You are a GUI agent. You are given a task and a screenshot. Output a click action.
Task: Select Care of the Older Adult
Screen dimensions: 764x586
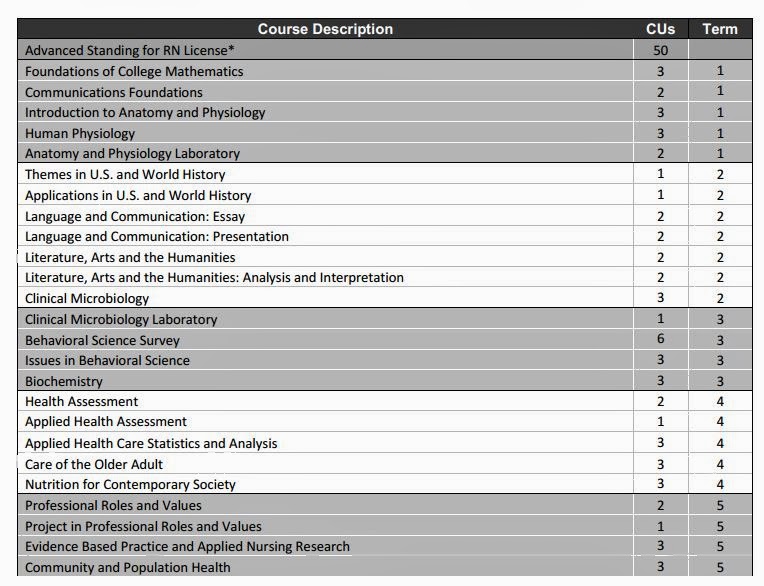(94, 464)
